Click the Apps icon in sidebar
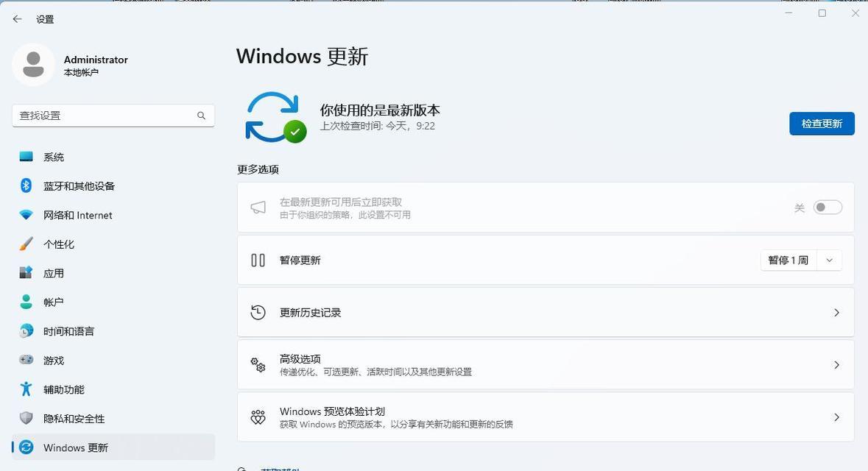 click(x=26, y=272)
